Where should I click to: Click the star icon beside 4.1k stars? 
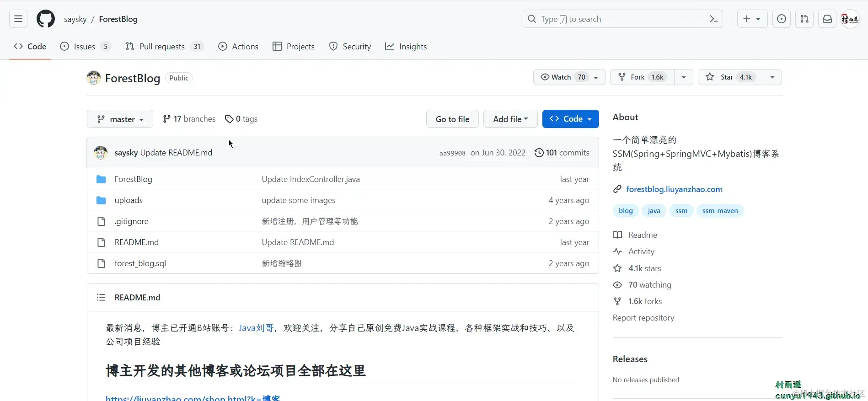617,268
